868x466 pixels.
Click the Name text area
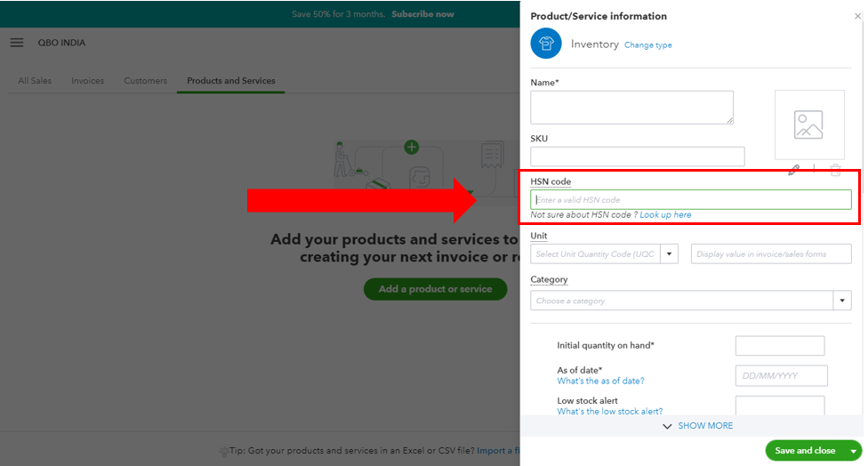click(x=631, y=108)
